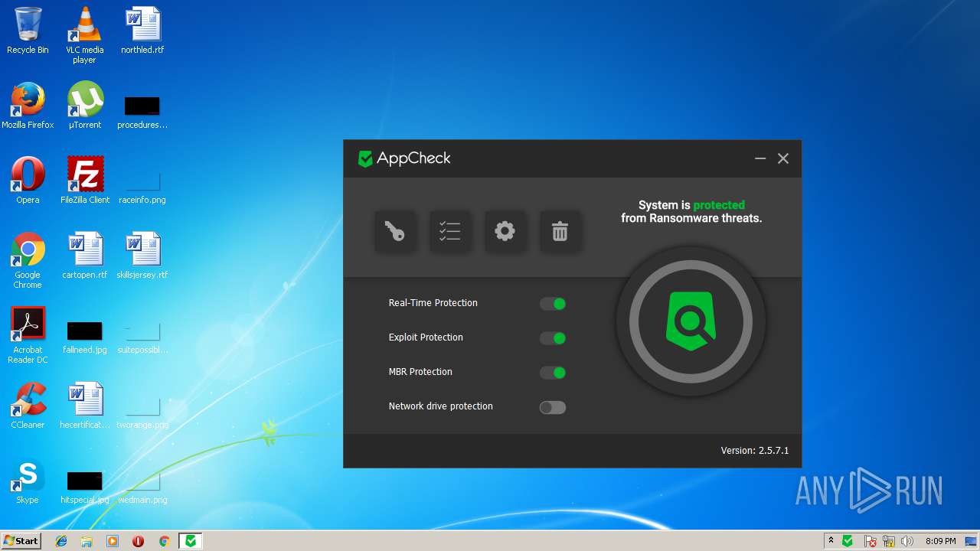Launch Chrome from the taskbar
Viewport: 980px width, 551px height.
pos(164,541)
